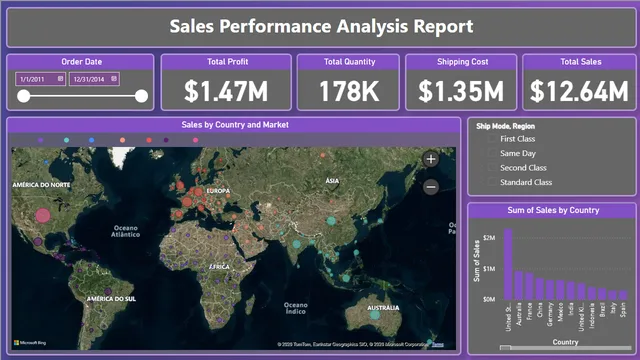This screenshot has width=640, height=360.
Task: Click the dark purple legend dot
Action: [x=166, y=140]
